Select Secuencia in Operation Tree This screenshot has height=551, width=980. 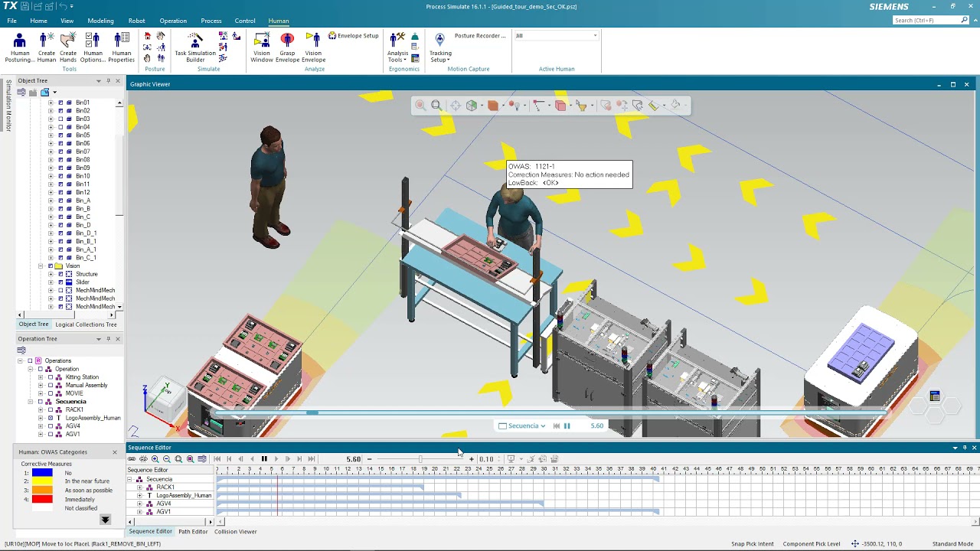click(71, 402)
